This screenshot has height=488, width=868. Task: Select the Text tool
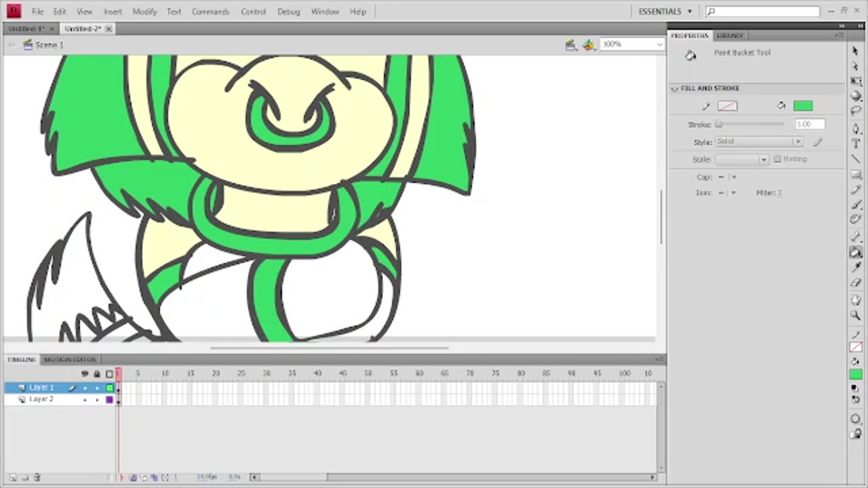[x=855, y=143]
